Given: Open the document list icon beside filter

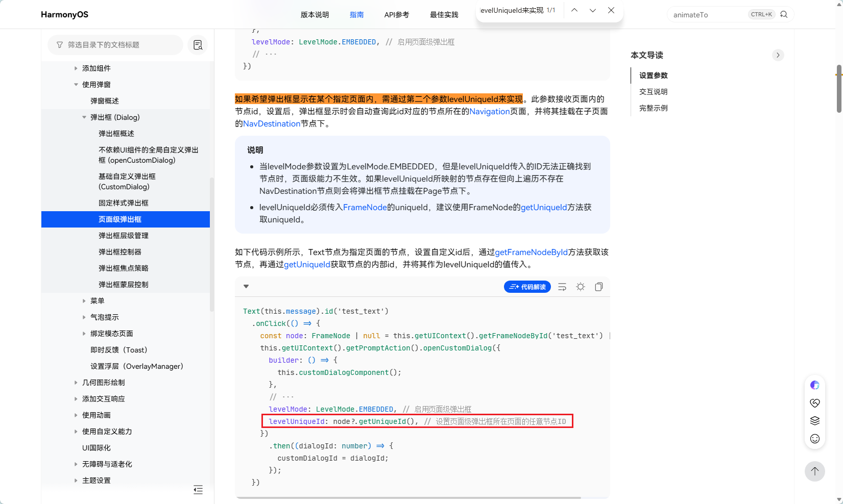Looking at the screenshot, I should (x=198, y=45).
